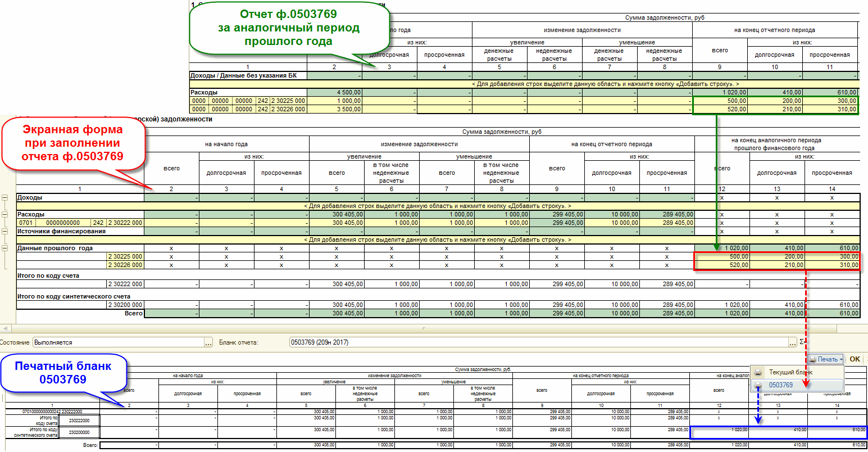Click the Итого по коду синтетического счета label
This screenshot has height=452, width=868.
74,296
